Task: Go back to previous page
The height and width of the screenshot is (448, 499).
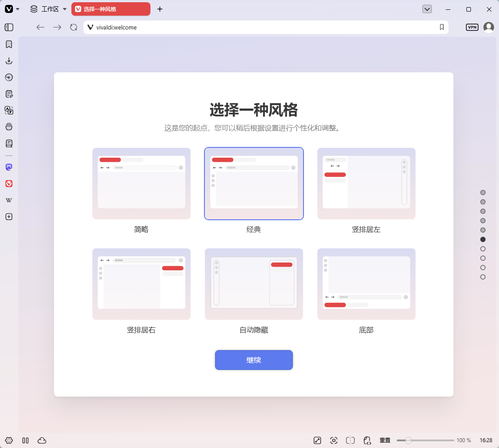Action: (41, 27)
